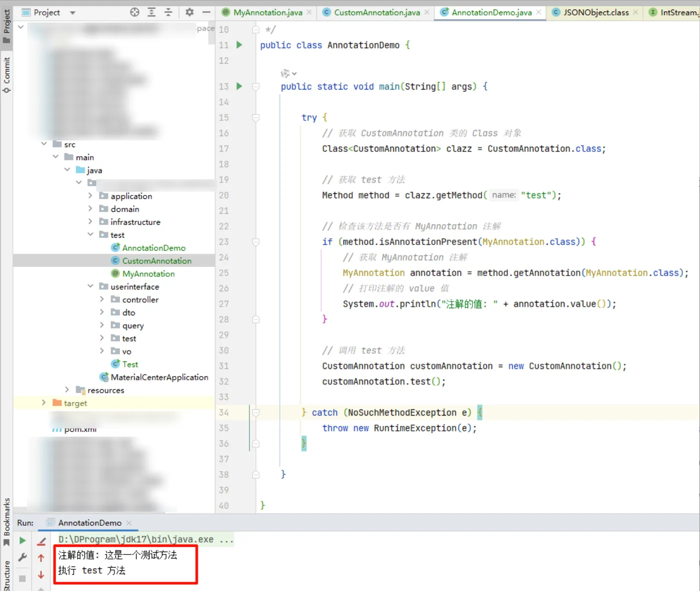This screenshot has width=700, height=591.
Task: Click the author inlay hint above main method
Action: point(288,73)
